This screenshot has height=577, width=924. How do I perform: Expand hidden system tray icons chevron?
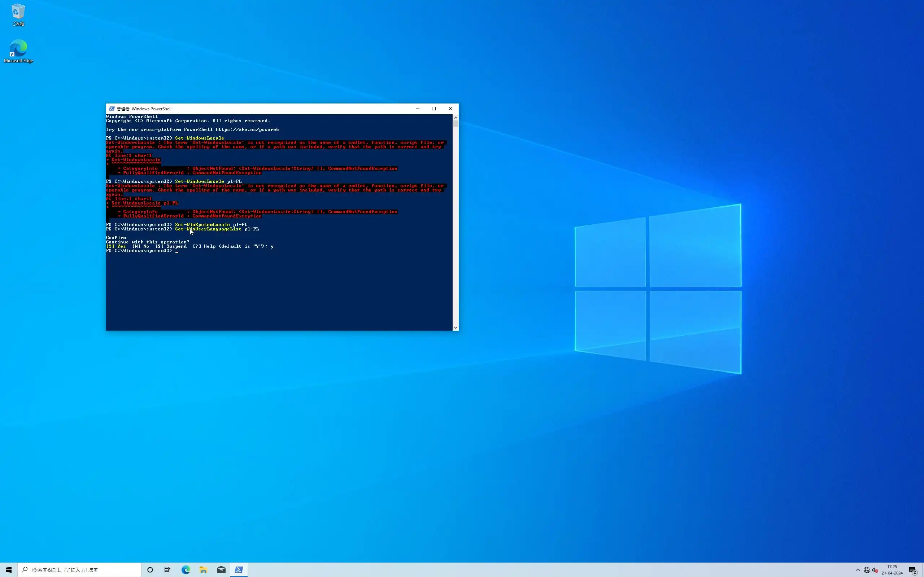point(858,570)
